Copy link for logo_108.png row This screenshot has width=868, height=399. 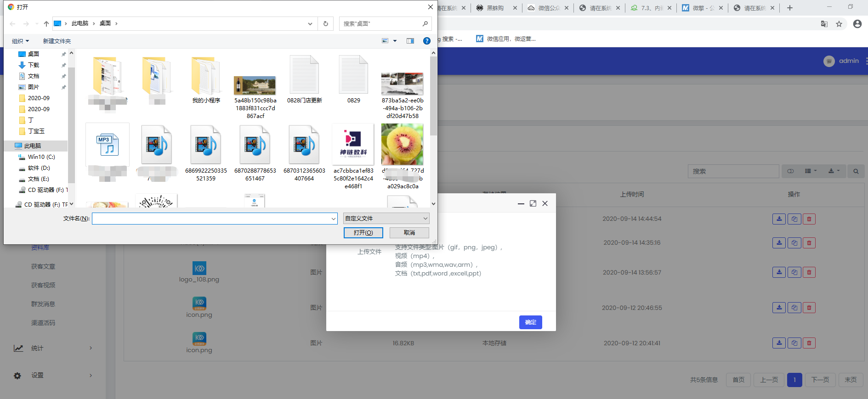pyautogui.click(x=794, y=273)
